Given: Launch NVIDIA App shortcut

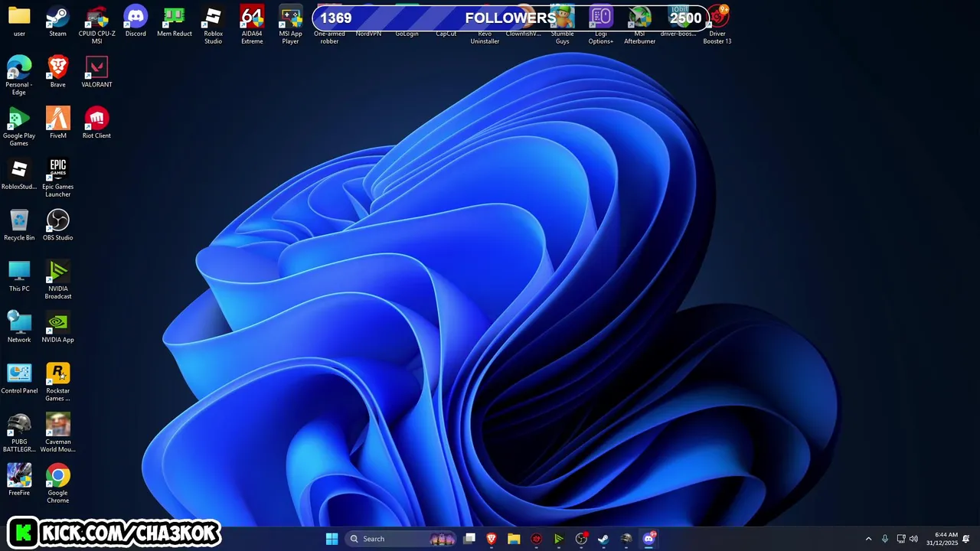Looking at the screenshot, I should (57, 322).
